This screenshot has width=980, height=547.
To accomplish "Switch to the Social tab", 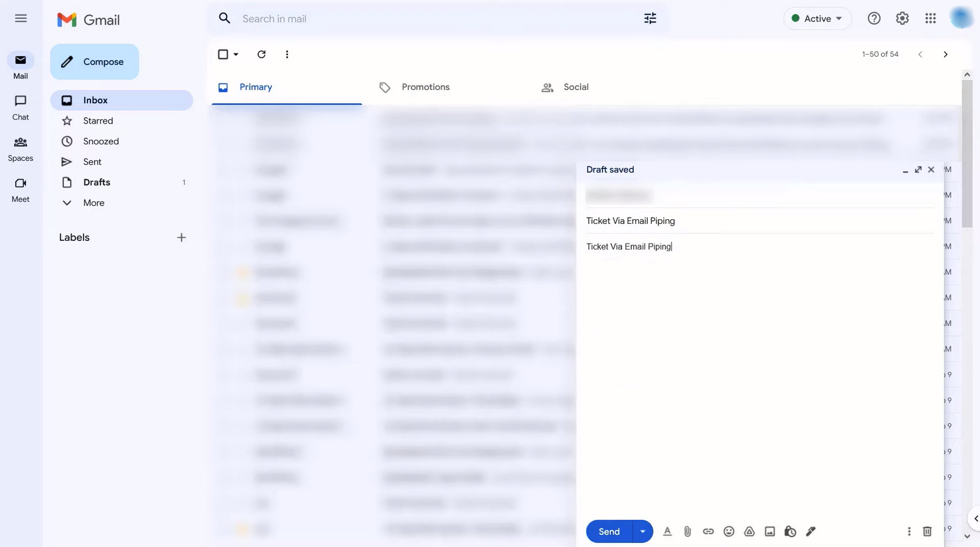I will [575, 87].
